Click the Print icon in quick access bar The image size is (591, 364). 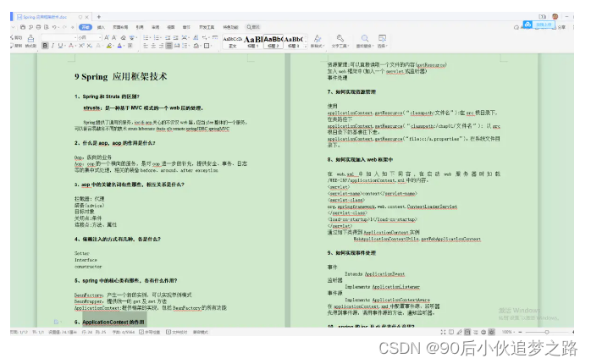38,27
